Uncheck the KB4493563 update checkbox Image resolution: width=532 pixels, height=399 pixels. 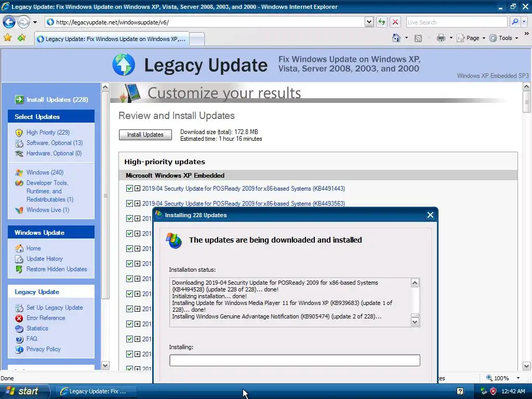[129, 203]
